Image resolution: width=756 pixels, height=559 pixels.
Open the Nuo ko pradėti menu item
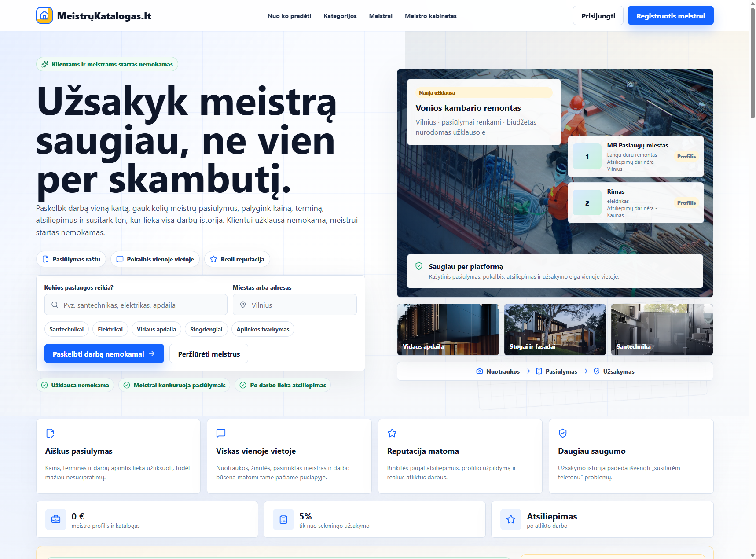pyautogui.click(x=289, y=16)
